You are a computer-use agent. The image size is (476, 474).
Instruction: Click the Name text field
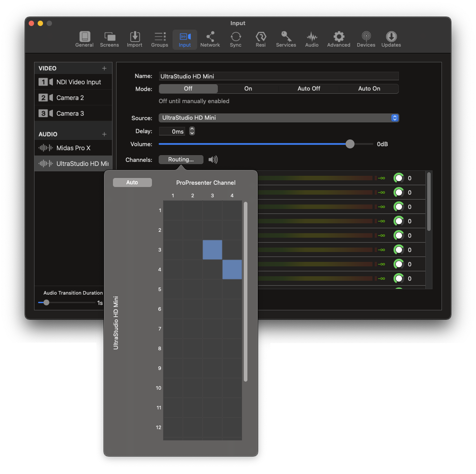[x=279, y=76]
